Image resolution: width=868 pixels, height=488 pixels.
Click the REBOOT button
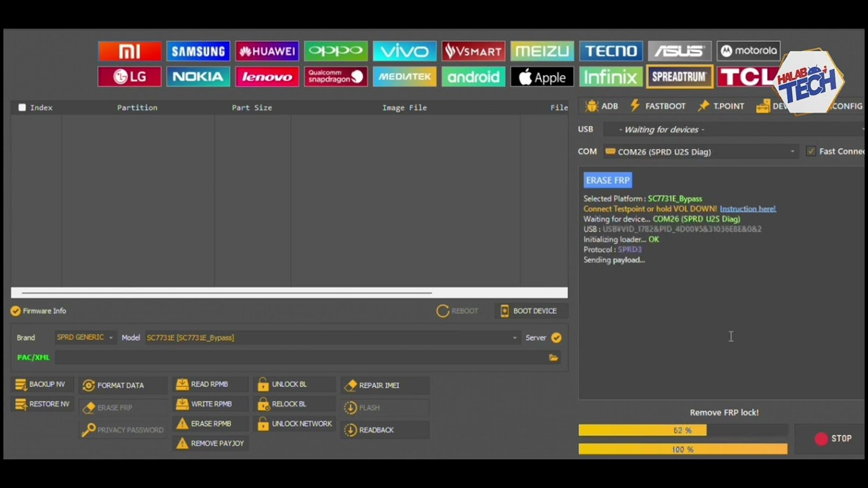coord(458,311)
